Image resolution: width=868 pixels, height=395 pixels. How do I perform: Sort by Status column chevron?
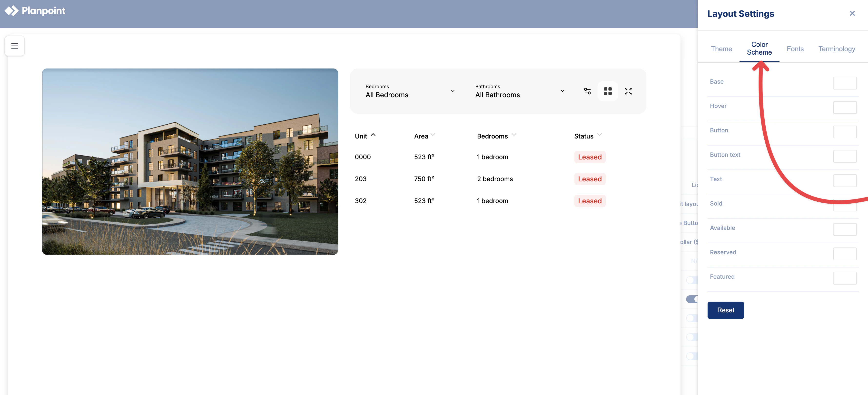pos(600,135)
